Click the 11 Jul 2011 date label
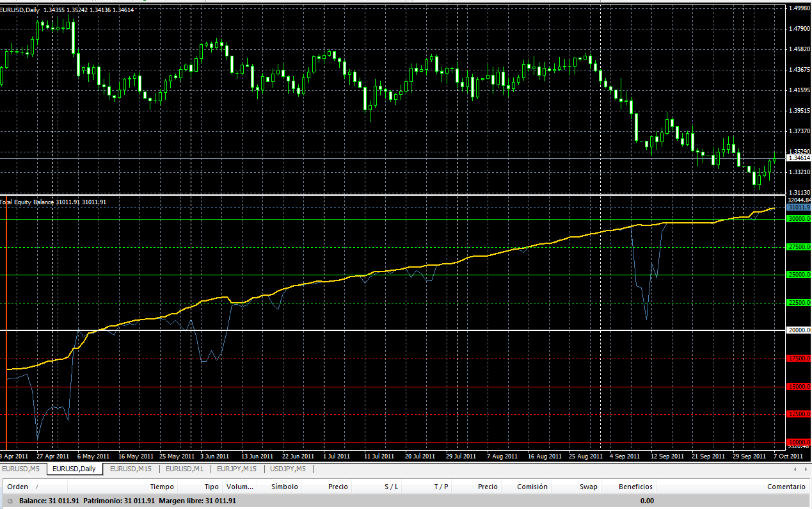Image resolution: width=812 pixels, height=509 pixels. 379,456
